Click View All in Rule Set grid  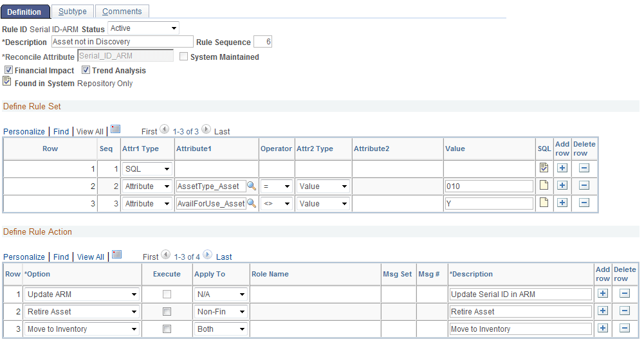click(x=90, y=131)
